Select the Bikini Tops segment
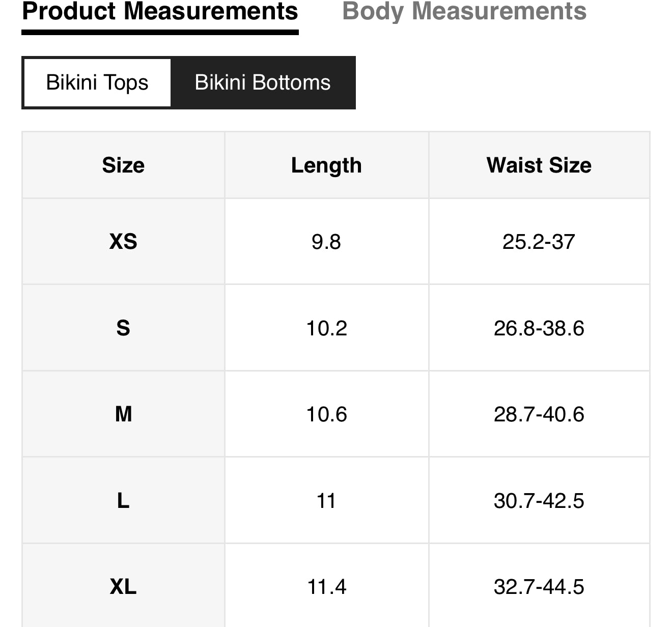The width and height of the screenshot is (672, 627). (x=97, y=82)
